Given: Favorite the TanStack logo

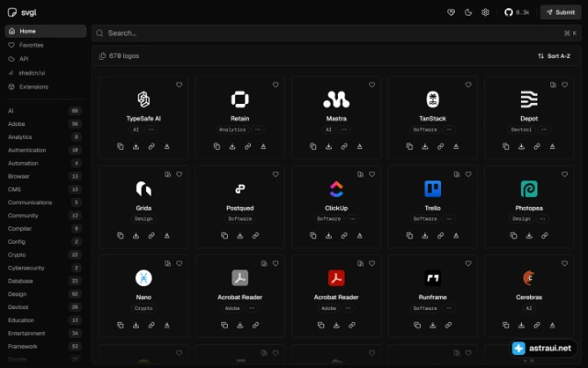Looking at the screenshot, I should (469, 85).
